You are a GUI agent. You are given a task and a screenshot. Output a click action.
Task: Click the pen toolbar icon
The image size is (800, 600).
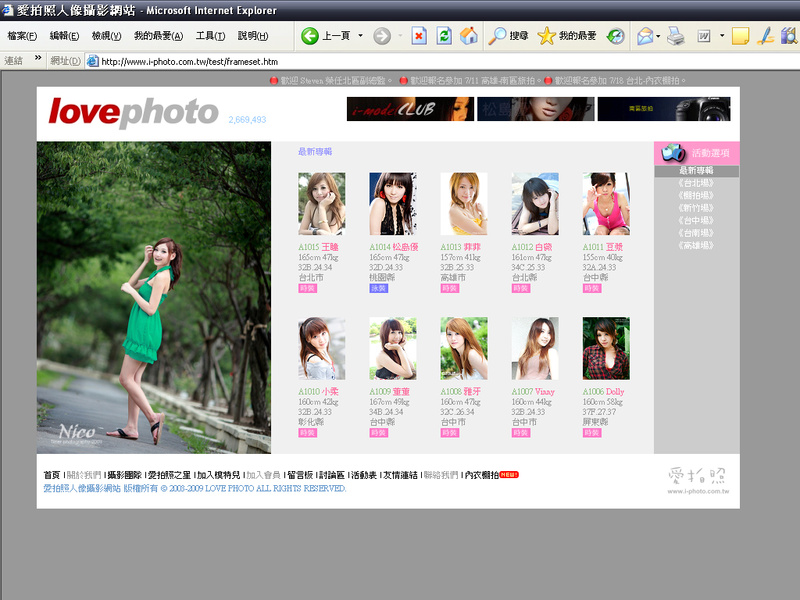(766, 36)
